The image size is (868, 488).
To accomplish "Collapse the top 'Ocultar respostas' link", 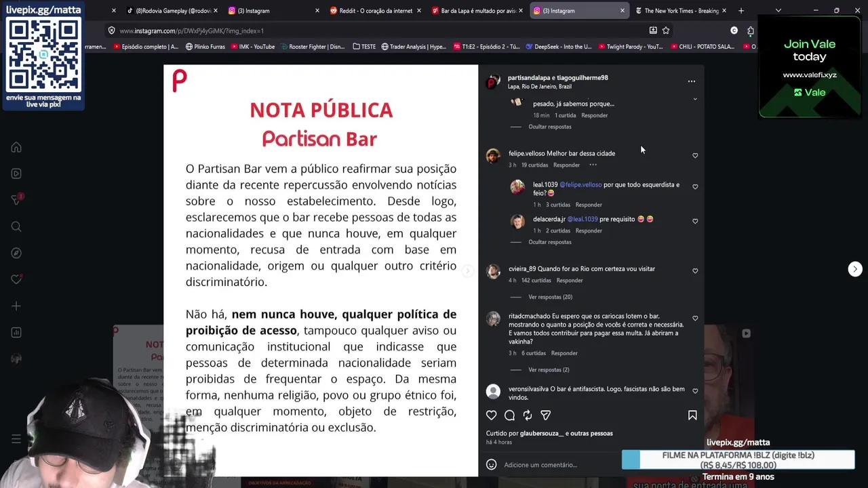I will [x=550, y=127].
